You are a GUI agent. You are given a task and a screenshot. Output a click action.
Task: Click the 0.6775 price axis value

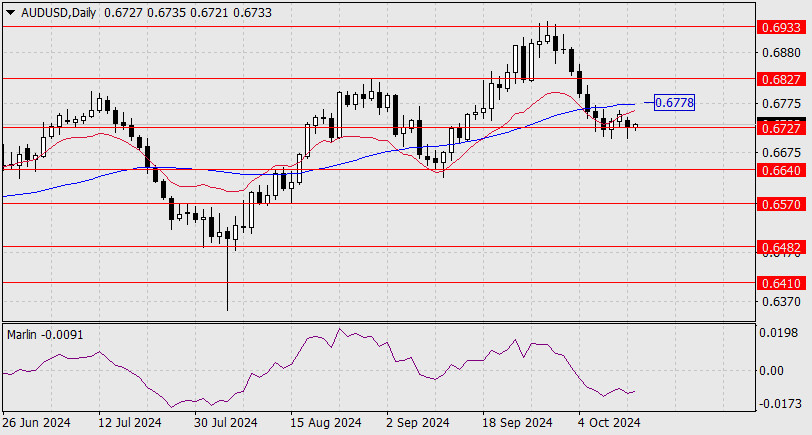point(781,104)
